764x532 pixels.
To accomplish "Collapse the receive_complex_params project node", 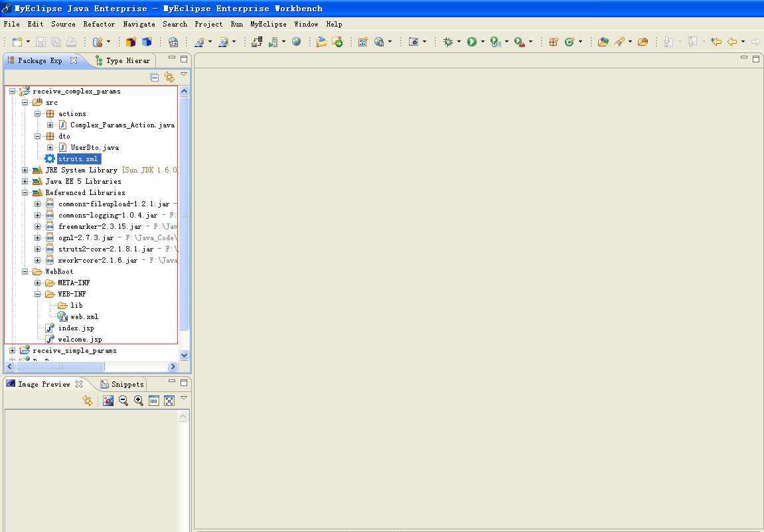I will click(x=12, y=91).
